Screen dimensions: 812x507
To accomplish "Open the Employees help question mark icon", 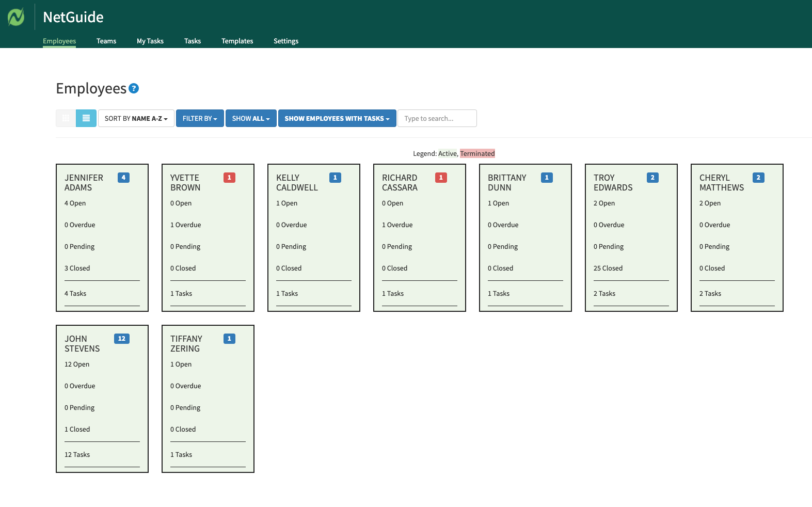I will [x=134, y=88].
